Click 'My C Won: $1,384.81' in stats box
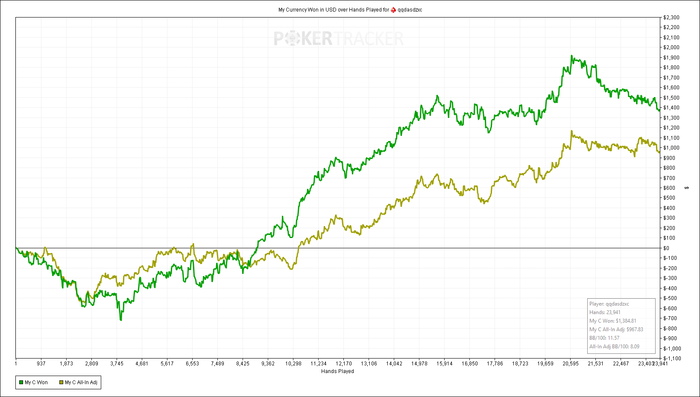 coord(613,321)
